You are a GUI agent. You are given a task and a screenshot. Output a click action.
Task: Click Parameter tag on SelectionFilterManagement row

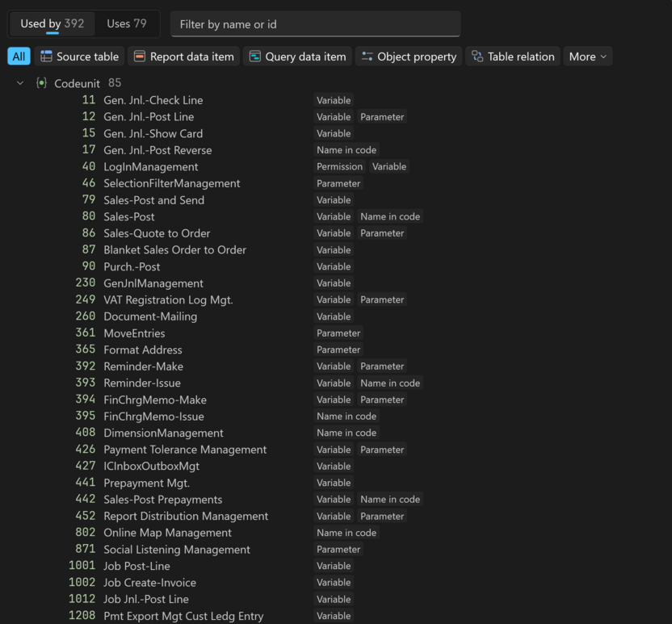[x=338, y=183]
